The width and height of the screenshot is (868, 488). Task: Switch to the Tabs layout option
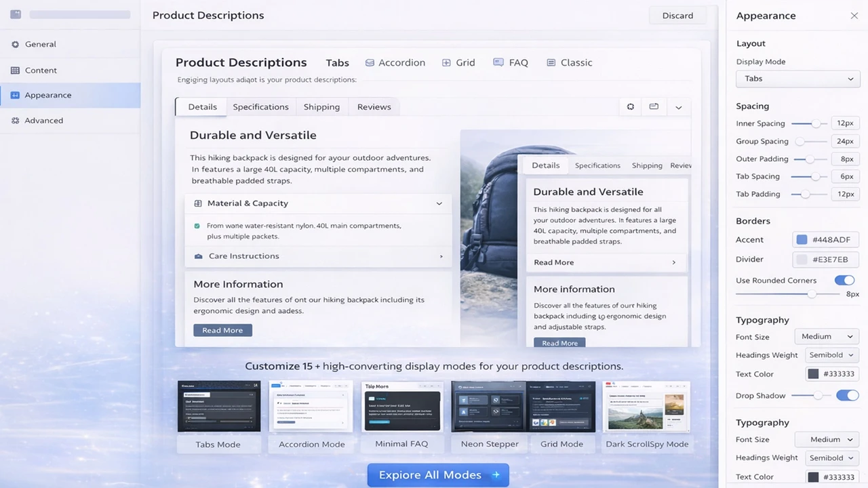[x=337, y=63]
